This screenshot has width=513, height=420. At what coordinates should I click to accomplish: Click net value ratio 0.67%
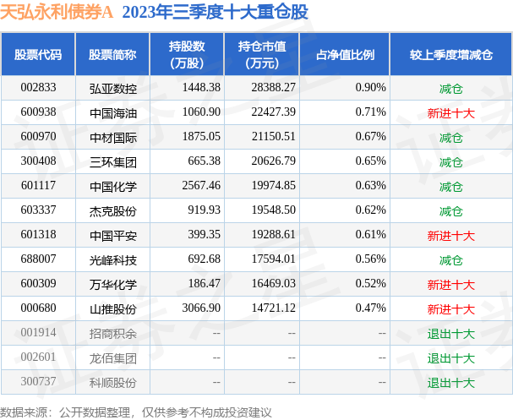pyautogui.click(x=371, y=136)
